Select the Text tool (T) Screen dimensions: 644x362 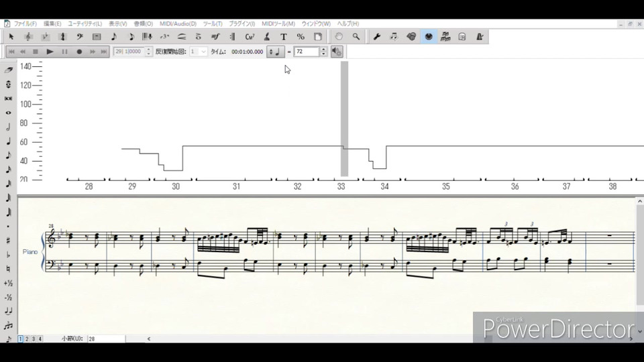coord(283,37)
